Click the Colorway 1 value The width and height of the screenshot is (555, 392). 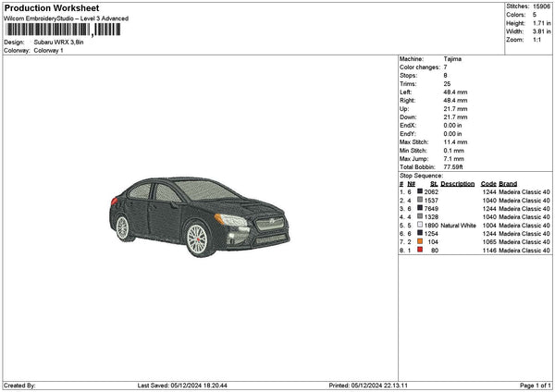pos(48,51)
